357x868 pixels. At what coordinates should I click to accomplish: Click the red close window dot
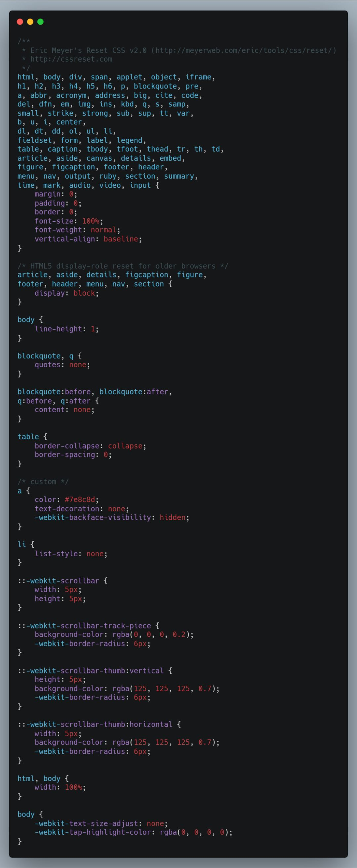(x=20, y=22)
